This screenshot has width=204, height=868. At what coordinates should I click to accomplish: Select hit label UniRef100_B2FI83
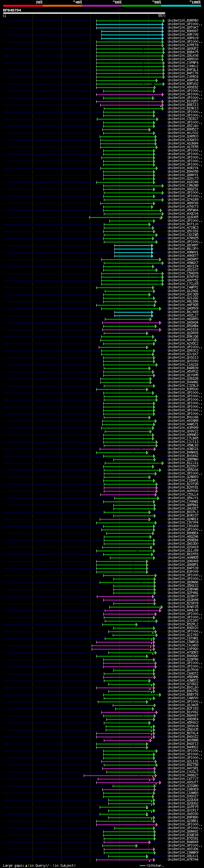click(183, 709)
